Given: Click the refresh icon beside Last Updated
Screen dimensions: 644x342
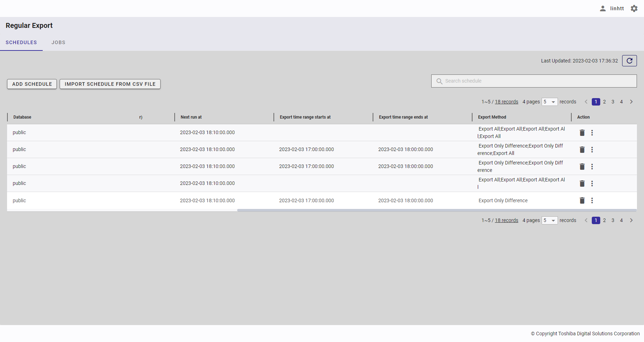Looking at the screenshot, I should point(629,61).
